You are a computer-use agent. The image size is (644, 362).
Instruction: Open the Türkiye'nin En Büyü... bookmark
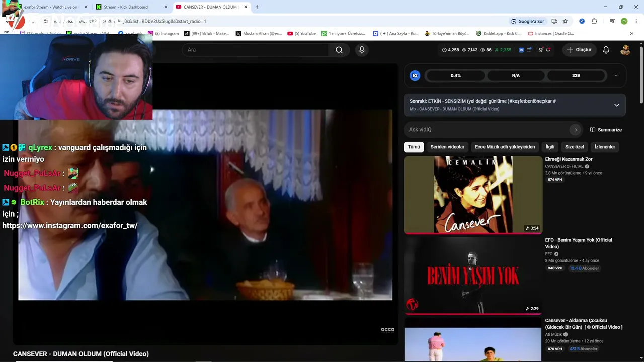pos(447,34)
